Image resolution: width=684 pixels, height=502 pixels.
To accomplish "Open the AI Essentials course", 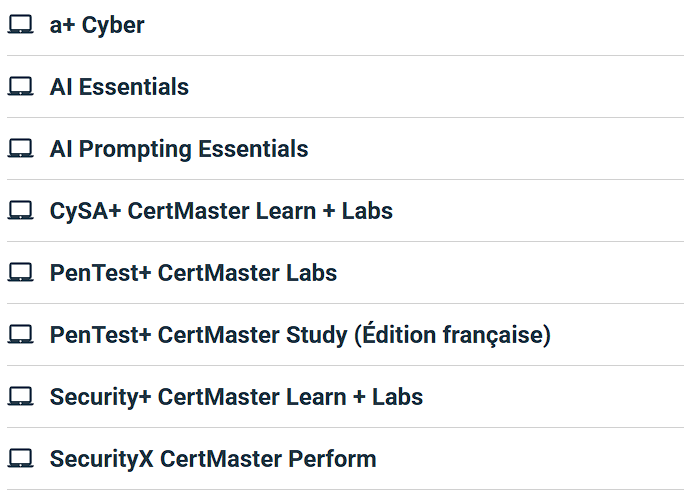I will tap(119, 87).
